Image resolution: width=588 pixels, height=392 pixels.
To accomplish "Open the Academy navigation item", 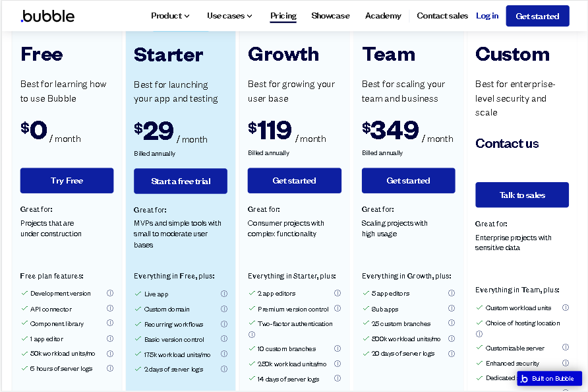I will [x=383, y=16].
